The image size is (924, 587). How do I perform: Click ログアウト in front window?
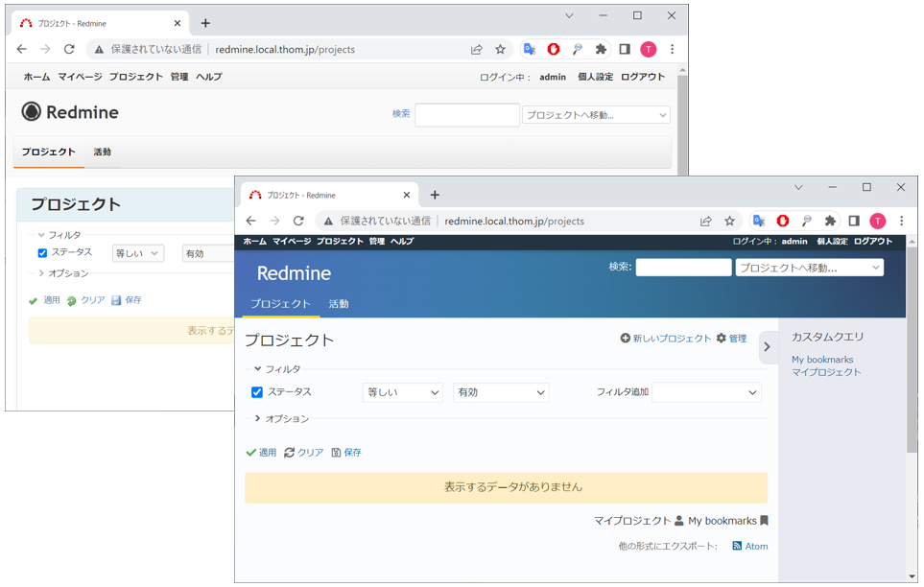pyautogui.click(x=873, y=241)
